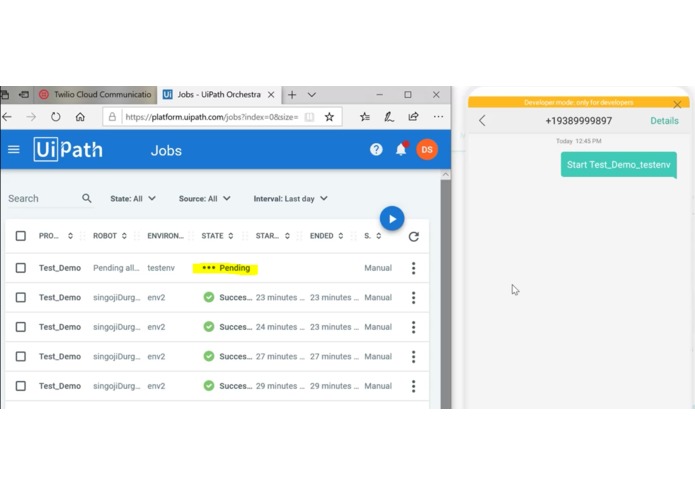The height and width of the screenshot is (494, 695).
Task: Add this page to favorites with the star
Action: 329,117
